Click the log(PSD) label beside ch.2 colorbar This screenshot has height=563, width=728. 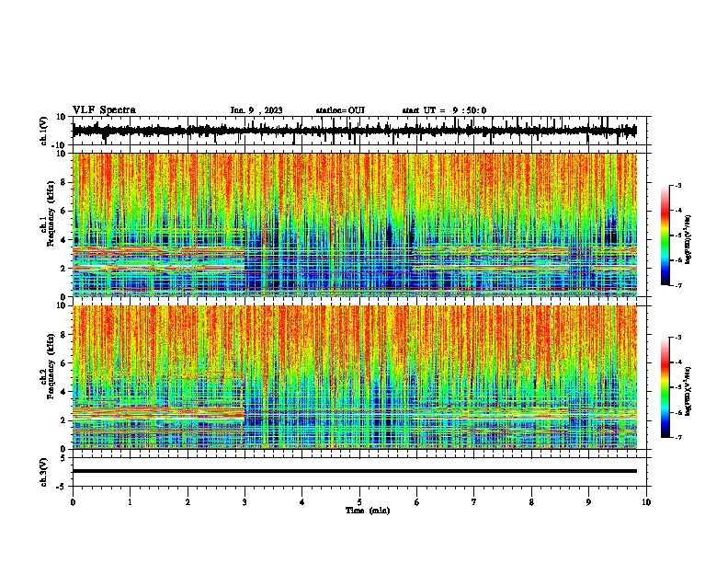coord(688,391)
